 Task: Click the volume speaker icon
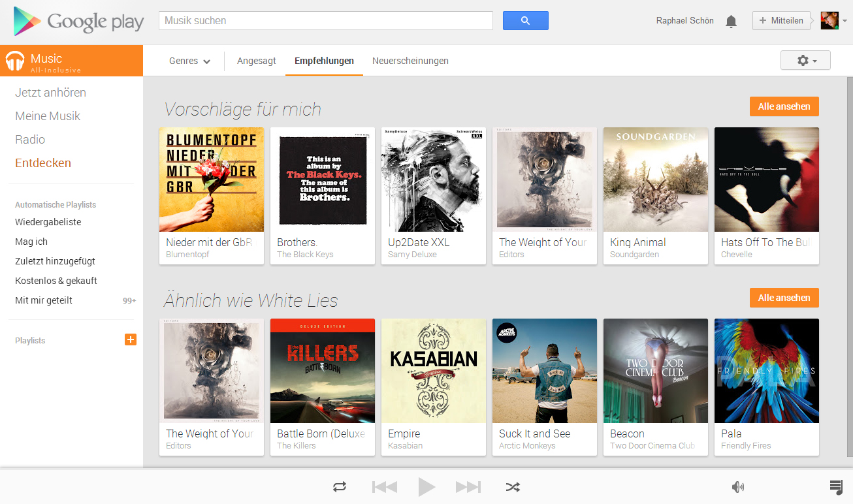click(738, 487)
